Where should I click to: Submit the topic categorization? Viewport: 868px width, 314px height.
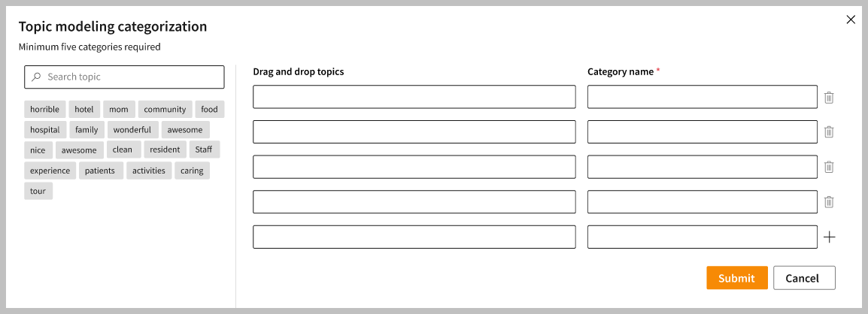[x=736, y=278]
